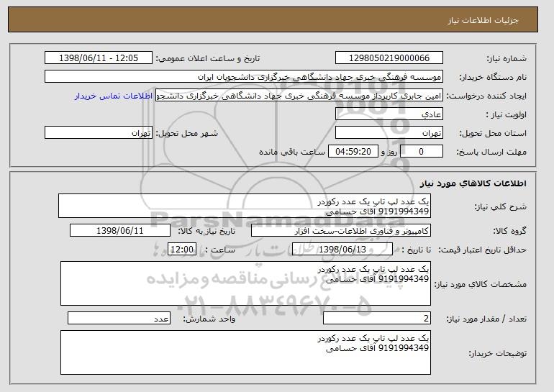Click the remaining time field 04:59:20
Image resolution: width=554 pixels, height=392 pixels.
[x=353, y=152]
